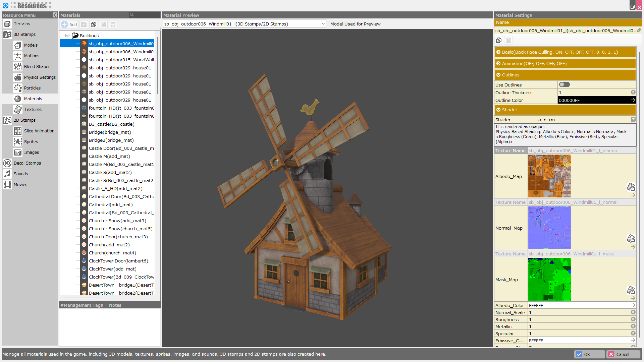
Task: Click the copy settings icon under material name
Action: click(x=499, y=40)
